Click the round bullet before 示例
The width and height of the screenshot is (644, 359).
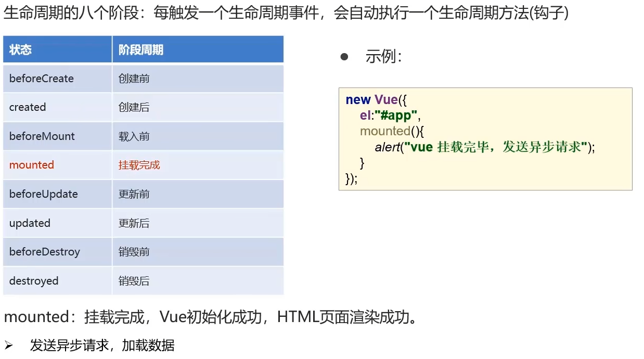click(344, 56)
